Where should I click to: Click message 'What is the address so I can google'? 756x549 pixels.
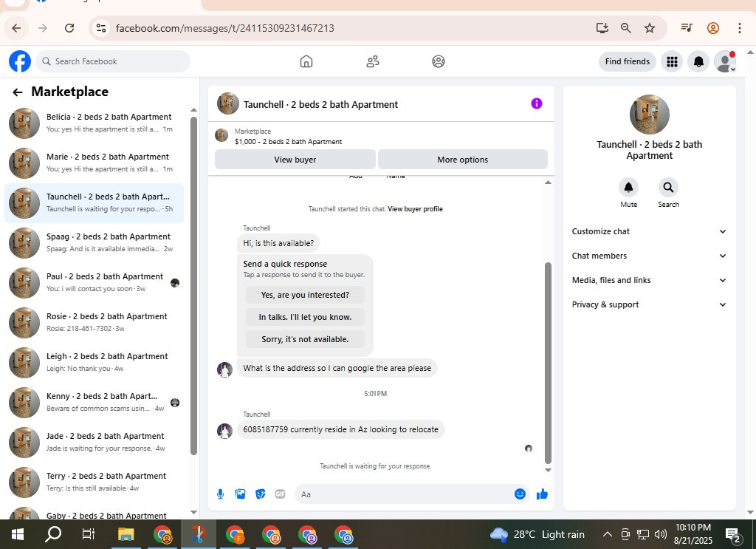point(337,368)
